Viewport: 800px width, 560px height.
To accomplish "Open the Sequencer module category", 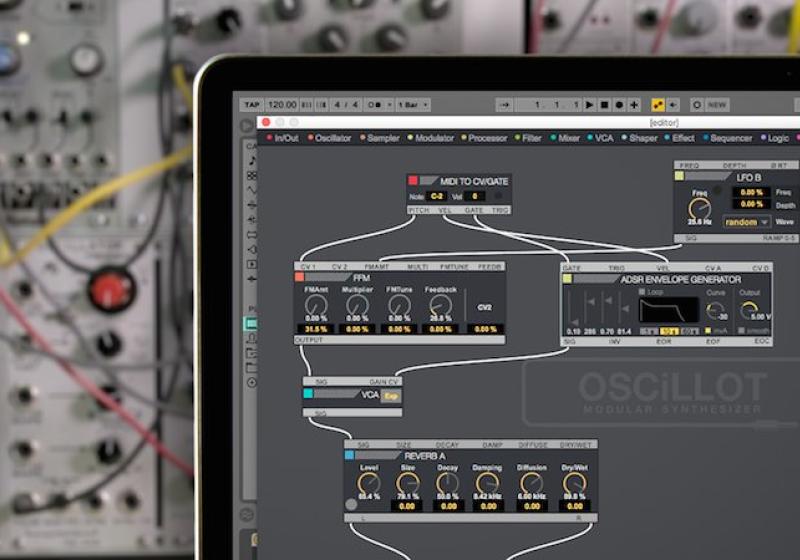I will [x=728, y=138].
